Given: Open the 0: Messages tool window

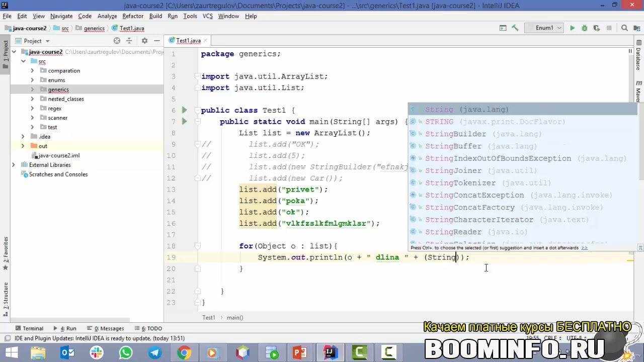Looking at the screenshot, I should (106, 328).
